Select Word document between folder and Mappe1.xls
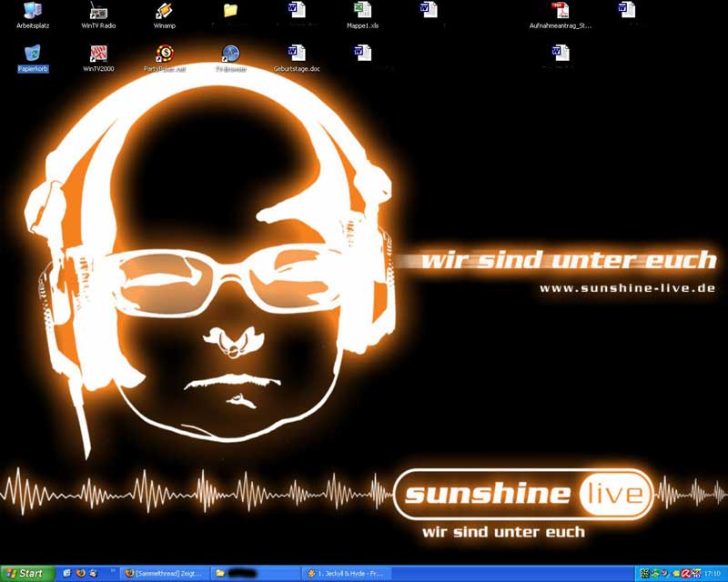728x582 pixels. [x=297, y=10]
